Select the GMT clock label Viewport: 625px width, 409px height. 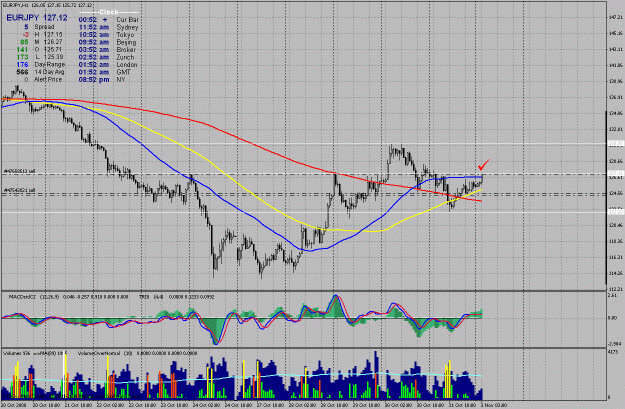(x=124, y=72)
